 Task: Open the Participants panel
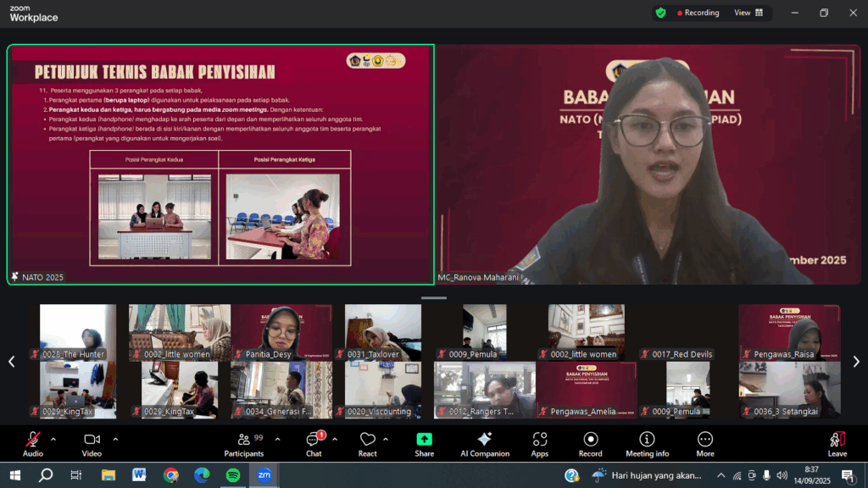tap(244, 442)
